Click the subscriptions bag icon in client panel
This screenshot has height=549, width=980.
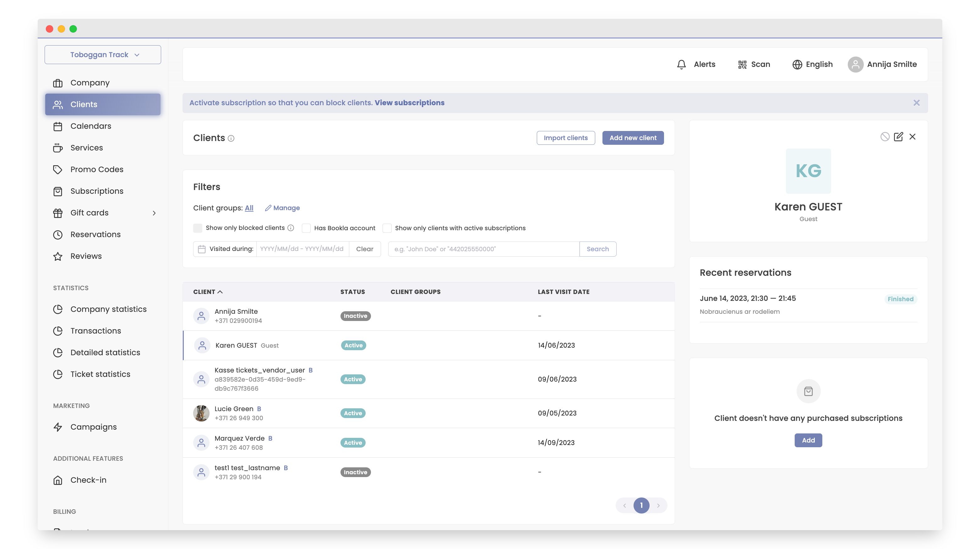(x=808, y=391)
